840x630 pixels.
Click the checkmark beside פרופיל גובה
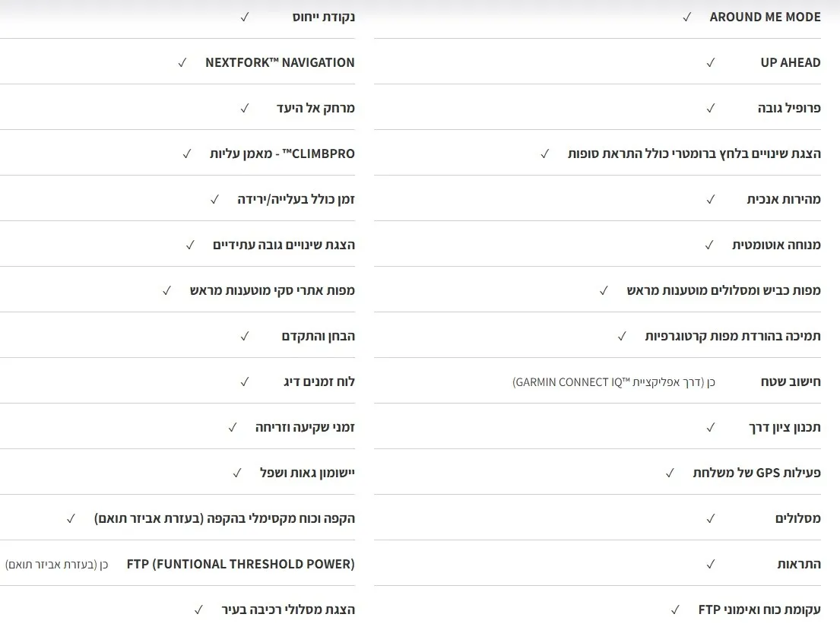click(711, 108)
